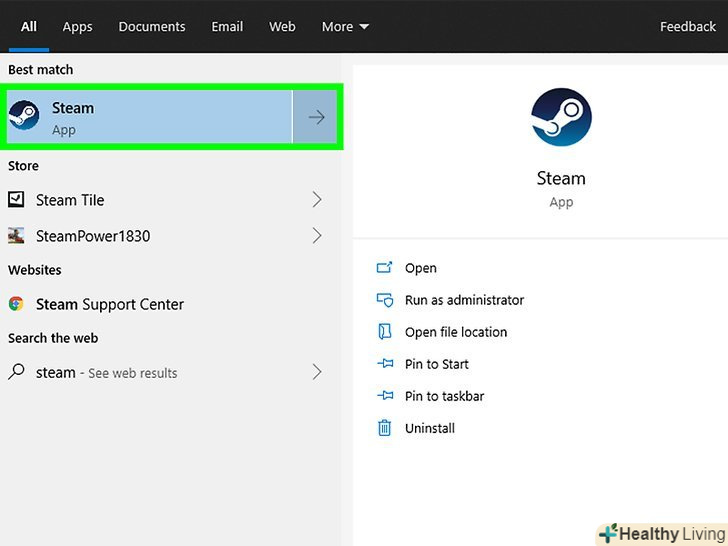Viewport: 728px width, 546px height.
Task: Expand Steam result with the arrow button
Action: (x=316, y=117)
